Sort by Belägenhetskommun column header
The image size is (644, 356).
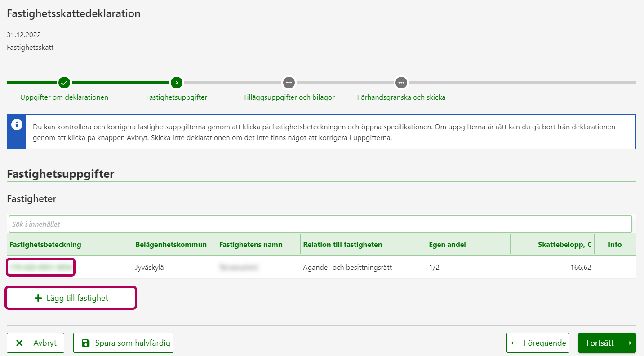pos(171,245)
